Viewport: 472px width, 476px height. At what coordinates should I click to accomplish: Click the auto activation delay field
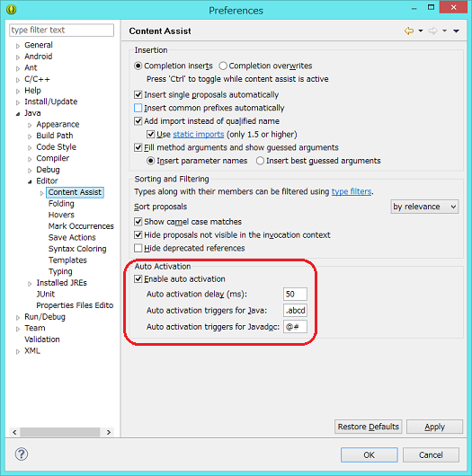295,294
